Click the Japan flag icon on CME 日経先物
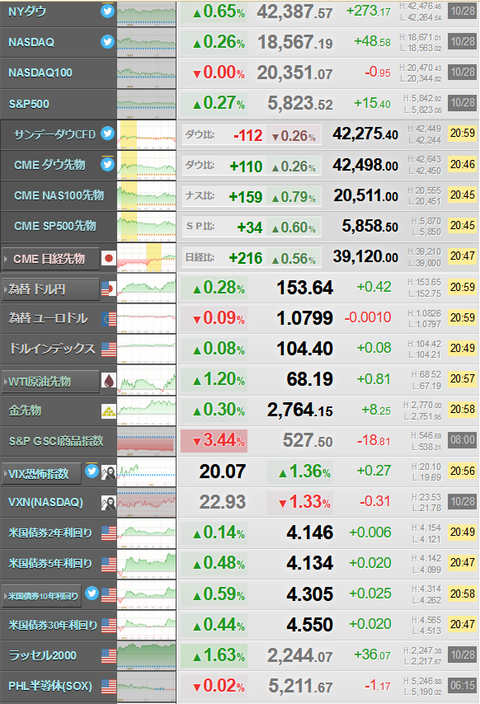480x704 pixels. pyautogui.click(x=108, y=258)
